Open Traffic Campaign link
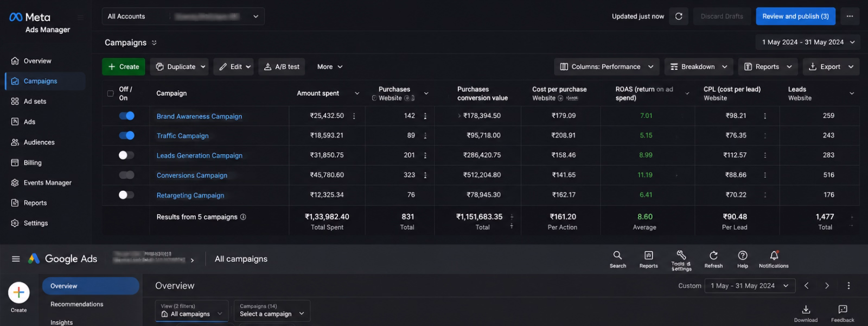Image resolution: width=868 pixels, height=326 pixels. (182, 136)
